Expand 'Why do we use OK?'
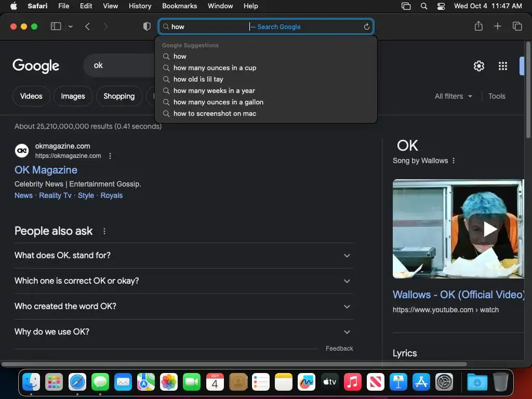This screenshot has width=532, height=399. (183, 332)
